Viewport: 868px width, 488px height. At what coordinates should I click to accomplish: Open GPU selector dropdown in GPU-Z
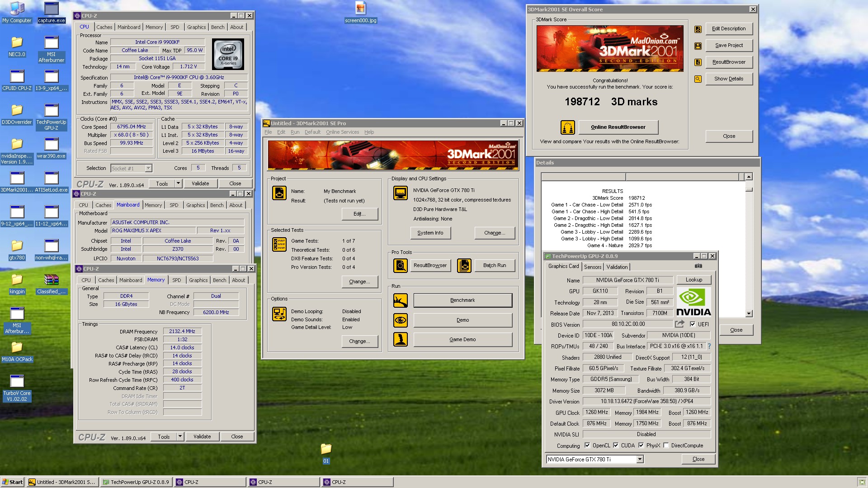point(640,459)
